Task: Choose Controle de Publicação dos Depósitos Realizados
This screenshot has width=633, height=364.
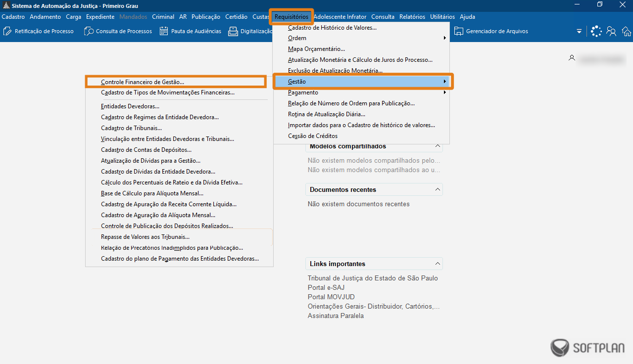Action: [179, 226]
